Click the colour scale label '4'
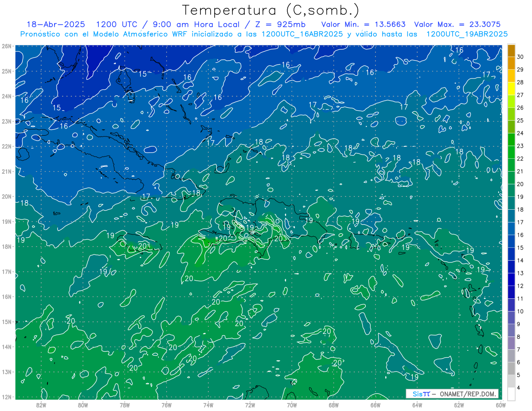The width and height of the screenshot is (532, 411). [x=519, y=388]
